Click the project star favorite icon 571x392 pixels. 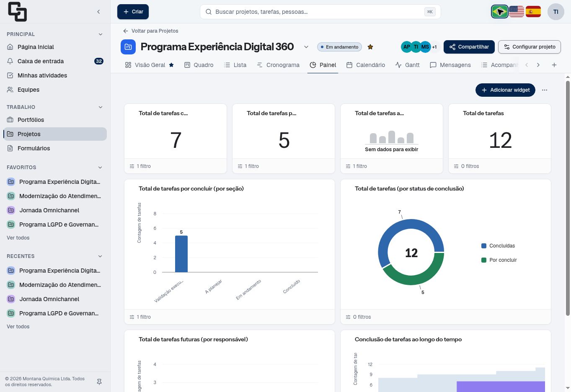pyautogui.click(x=370, y=47)
